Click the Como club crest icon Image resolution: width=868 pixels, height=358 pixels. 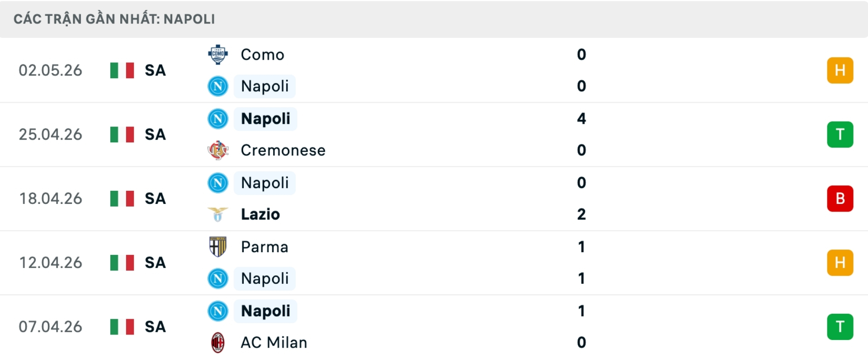coord(218,55)
